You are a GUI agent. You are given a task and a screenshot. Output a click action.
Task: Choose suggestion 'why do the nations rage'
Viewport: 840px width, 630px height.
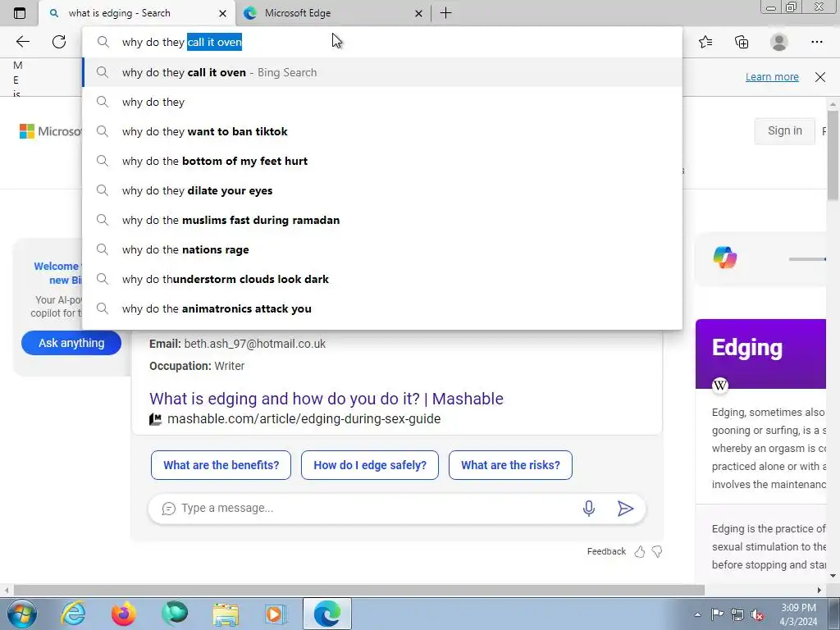[382, 249]
